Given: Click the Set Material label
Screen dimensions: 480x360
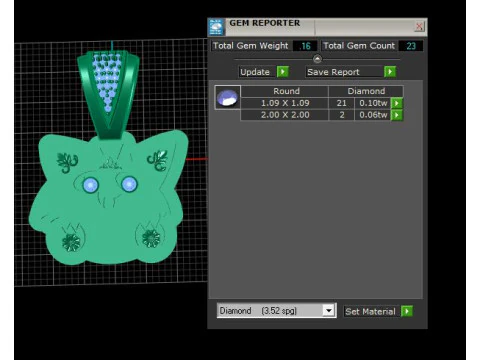Looking at the screenshot, I should (370, 312).
